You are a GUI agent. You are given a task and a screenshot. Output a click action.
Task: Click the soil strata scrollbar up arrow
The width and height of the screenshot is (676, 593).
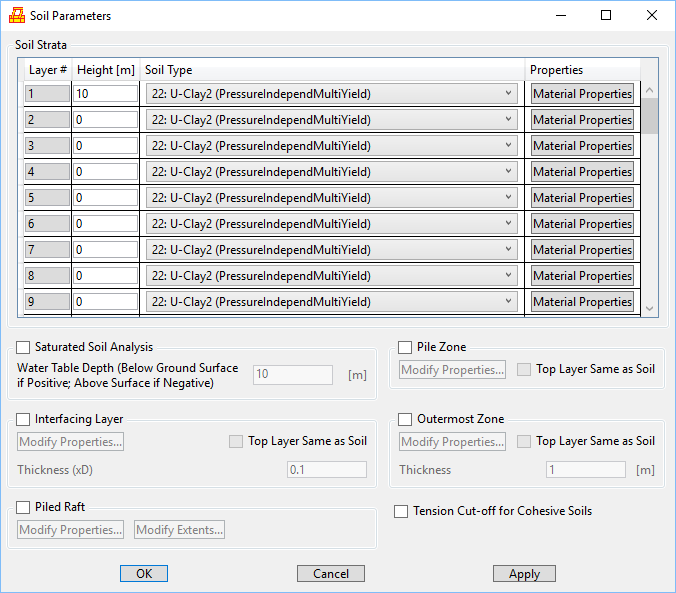click(x=650, y=90)
